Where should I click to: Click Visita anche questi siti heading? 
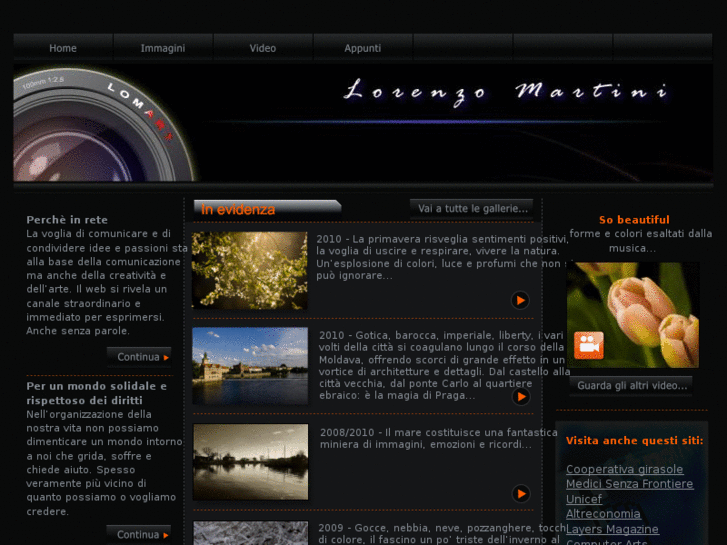[634, 441]
